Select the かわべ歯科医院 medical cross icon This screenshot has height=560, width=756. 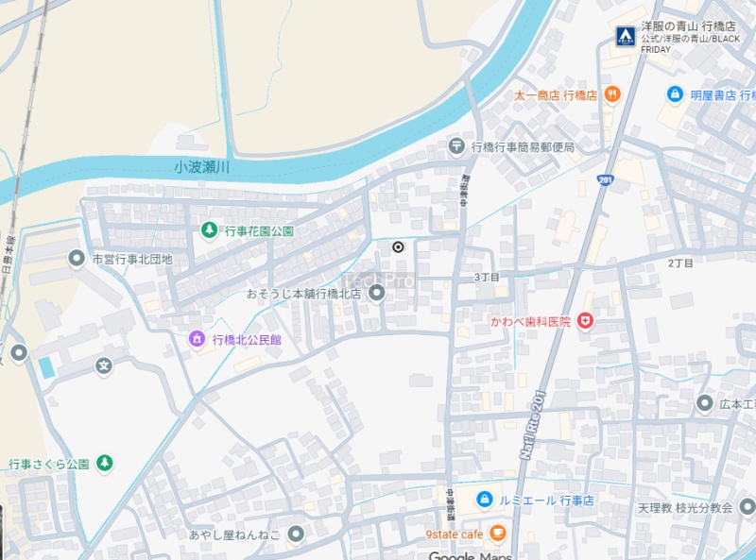point(585,321)
